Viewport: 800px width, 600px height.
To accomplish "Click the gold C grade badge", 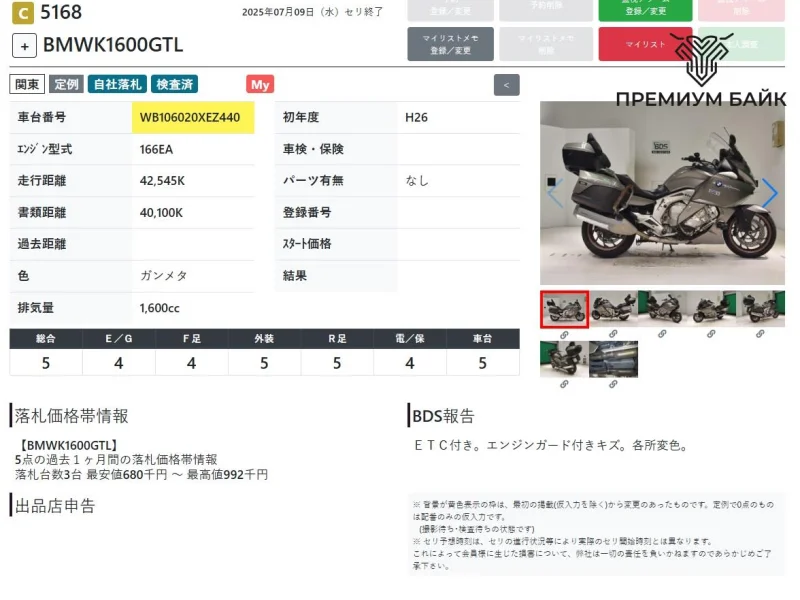I will (21, 13).
